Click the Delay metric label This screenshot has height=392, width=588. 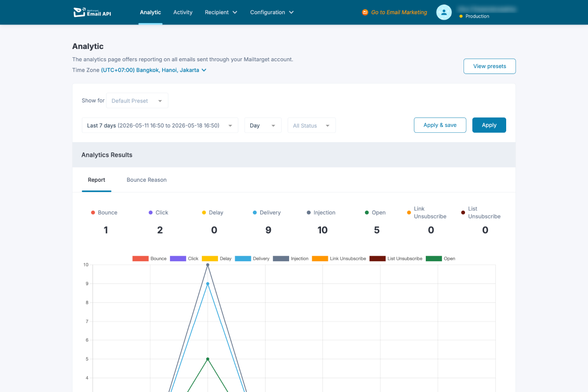click(x=216, y=213)
